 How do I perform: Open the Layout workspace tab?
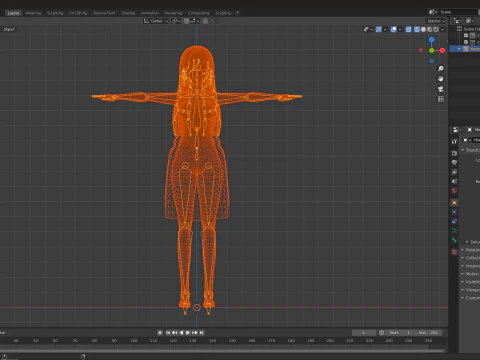pyautogui.click(x=13, y=13)
